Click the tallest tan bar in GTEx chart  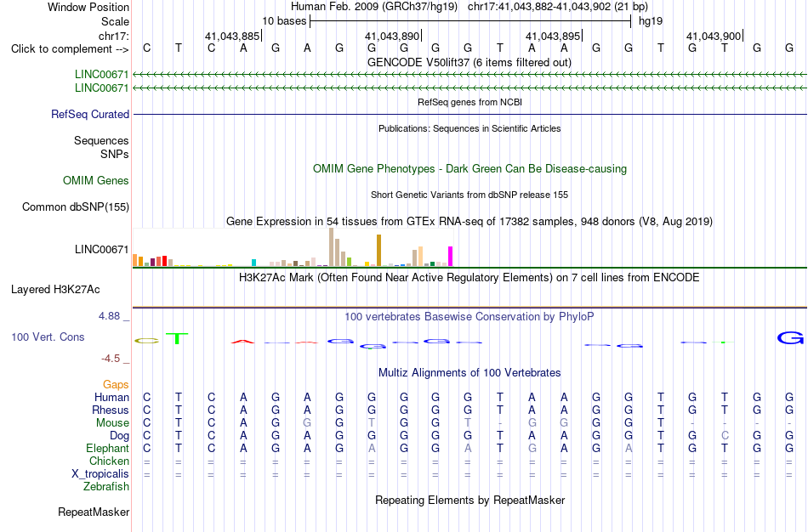[332, 247]
